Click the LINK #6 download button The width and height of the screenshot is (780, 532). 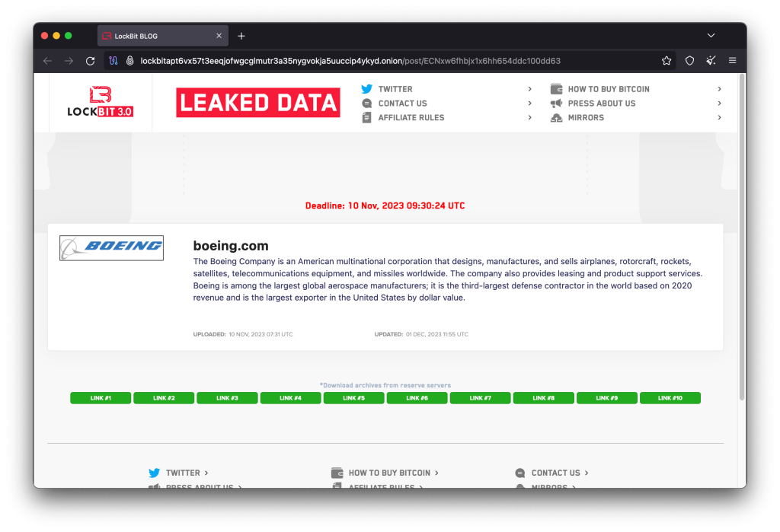[417, 398]
